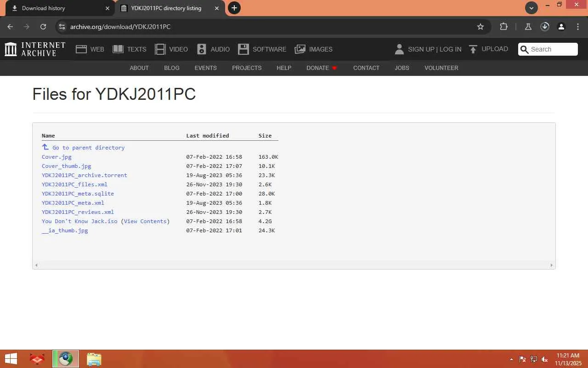Open the Chrome three-dot menu
588x368 pixels.
(578, 27)
